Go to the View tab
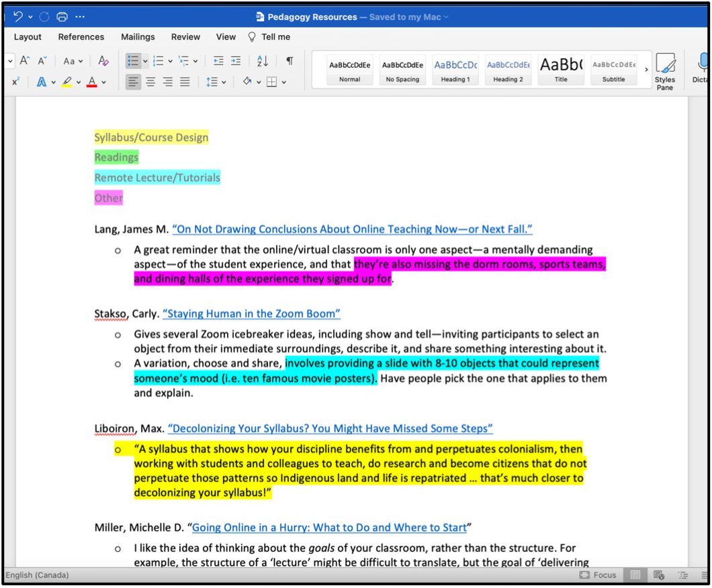Screen dimensions: 712x588 226,37
